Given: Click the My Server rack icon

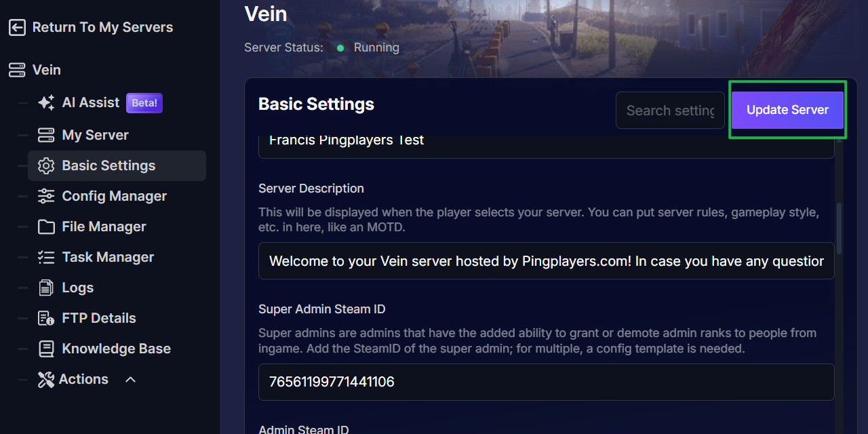Looking at the screenshot, I should tap(46, 135).
